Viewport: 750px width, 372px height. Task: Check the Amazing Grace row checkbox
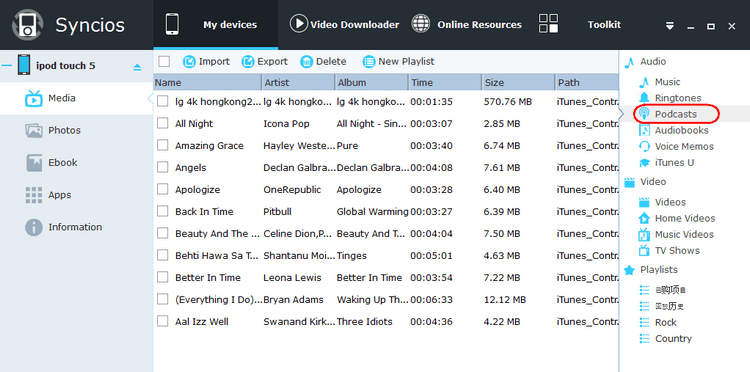click(163, 145)
